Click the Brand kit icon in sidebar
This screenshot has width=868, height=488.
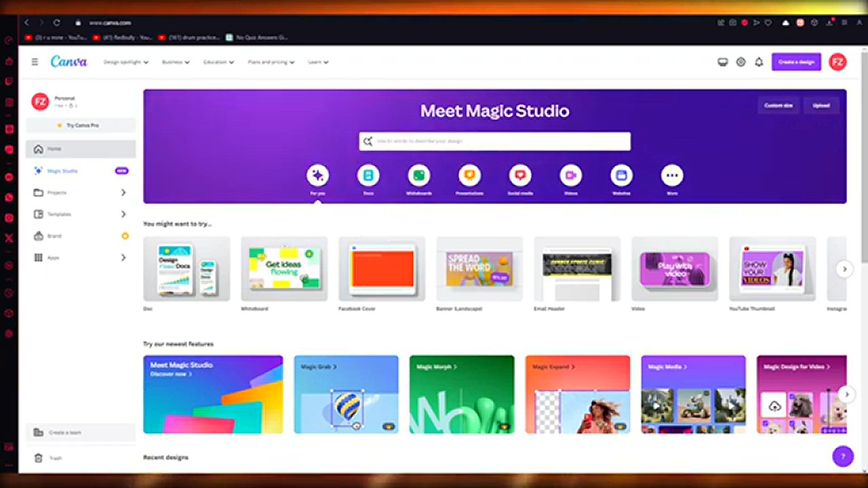click(38, 236)
